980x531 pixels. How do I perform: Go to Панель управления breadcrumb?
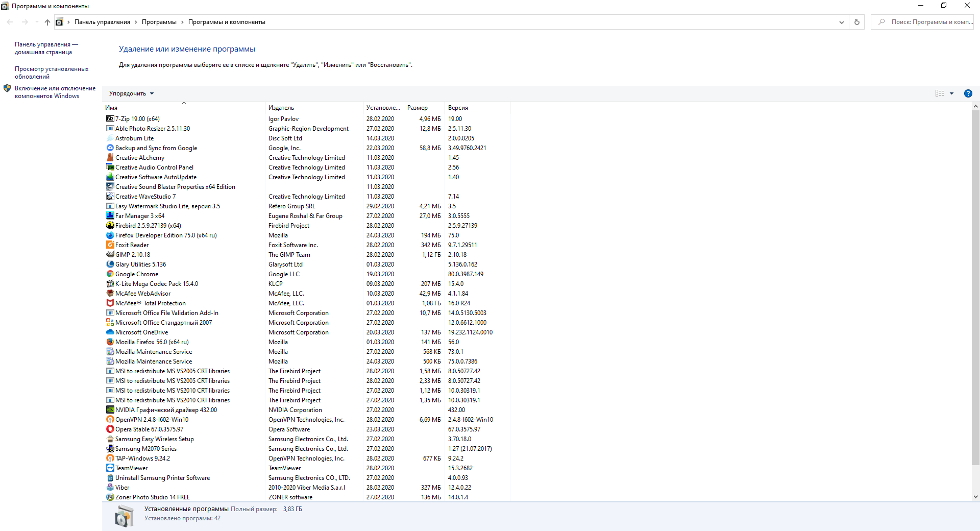click(102, 22)
